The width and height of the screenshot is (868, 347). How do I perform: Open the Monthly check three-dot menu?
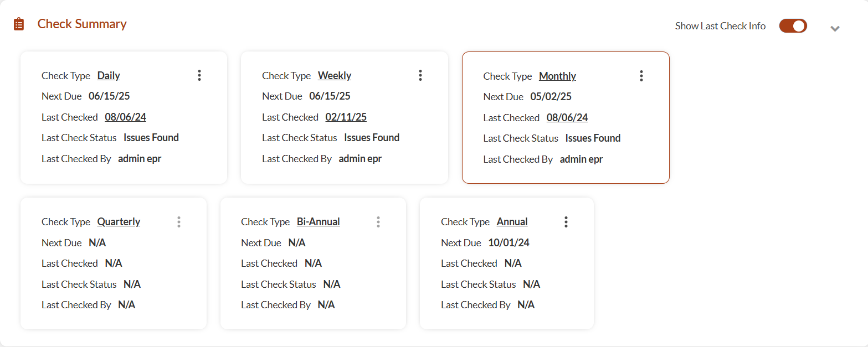[x=641, y=76]
